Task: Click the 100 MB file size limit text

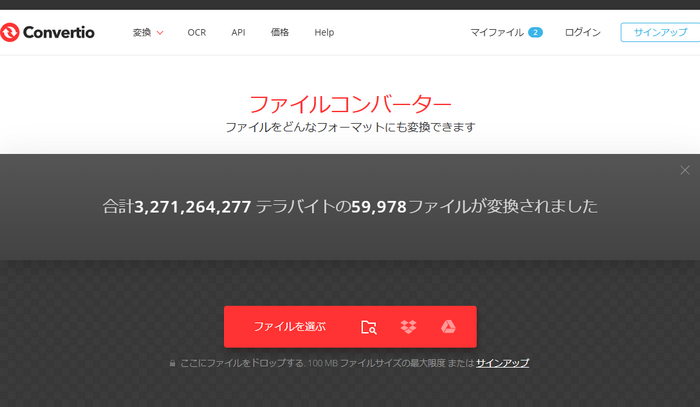Action: point(376,363)
